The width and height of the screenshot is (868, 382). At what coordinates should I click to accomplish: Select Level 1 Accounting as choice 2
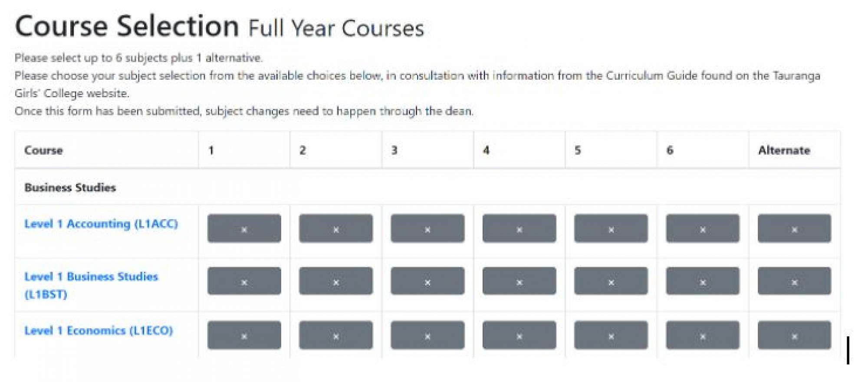[x=335, y=228]
